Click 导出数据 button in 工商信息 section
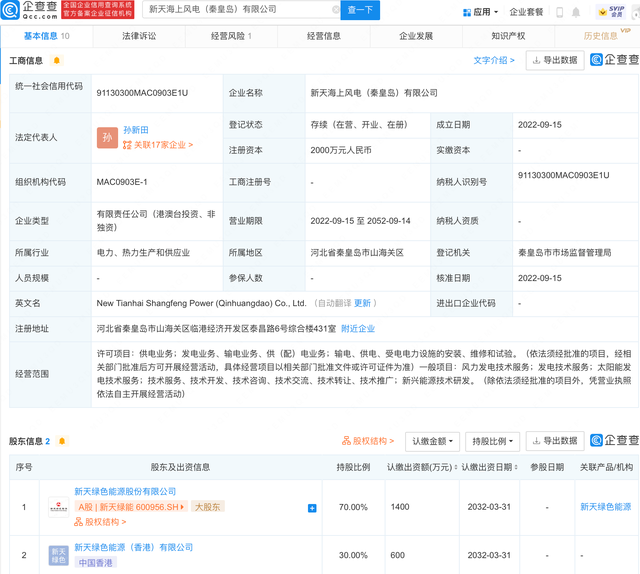The height and width of the screenshot is (574, 640). [554, 60]
